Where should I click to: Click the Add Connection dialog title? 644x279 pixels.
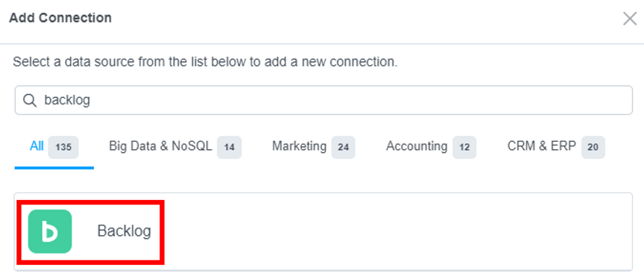(x=60, y=18)
